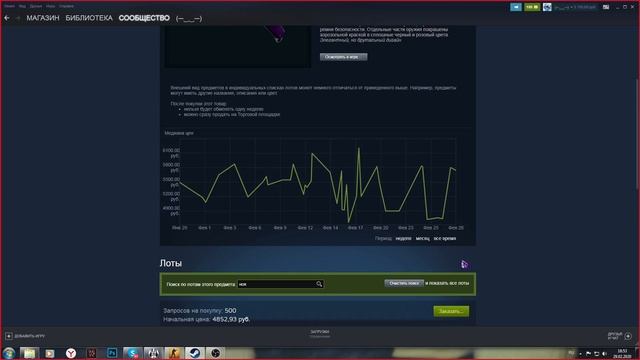Click the Action Center flag in tray

tap(588, 353)
